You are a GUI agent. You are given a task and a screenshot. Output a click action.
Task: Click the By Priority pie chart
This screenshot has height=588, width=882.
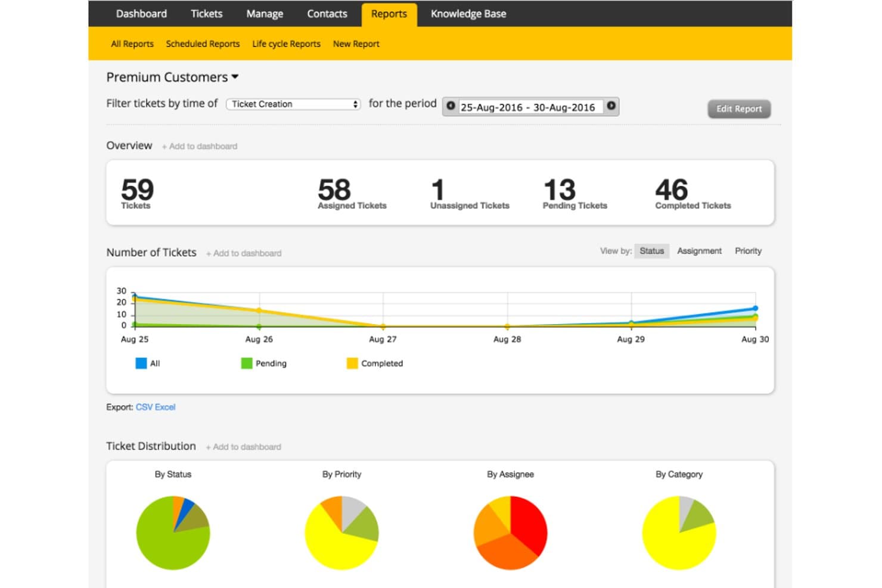[x=341, y=533]
